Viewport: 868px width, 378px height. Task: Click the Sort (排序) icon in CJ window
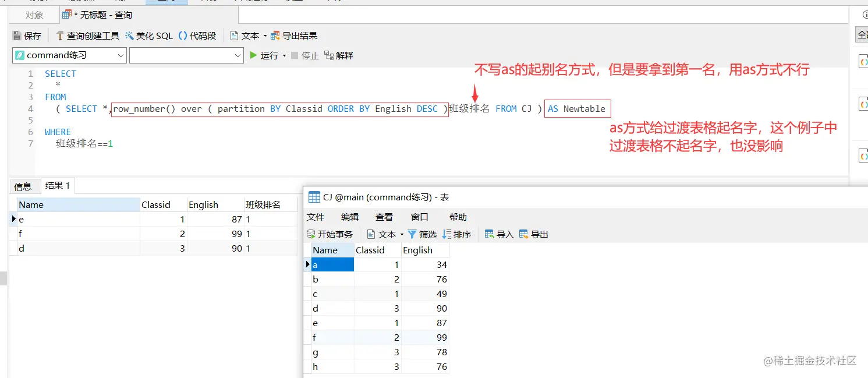(x=447, y=234)
